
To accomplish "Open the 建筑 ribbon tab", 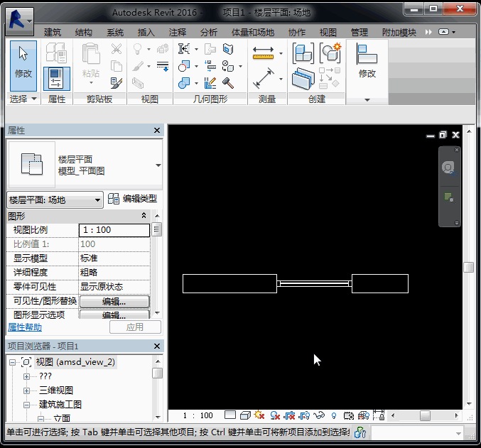I will point(53,32).
